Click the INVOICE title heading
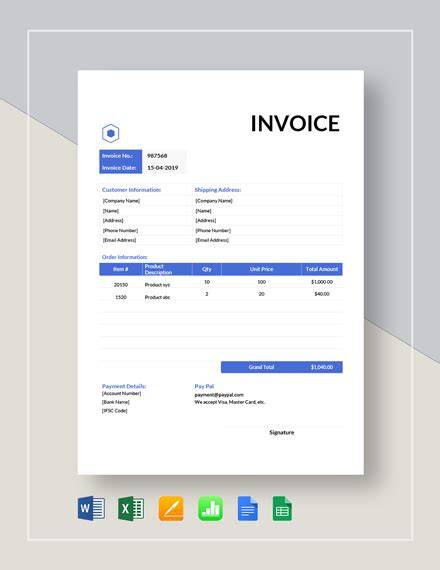This screenshot has width=440, height=570. tap(295, 123)
